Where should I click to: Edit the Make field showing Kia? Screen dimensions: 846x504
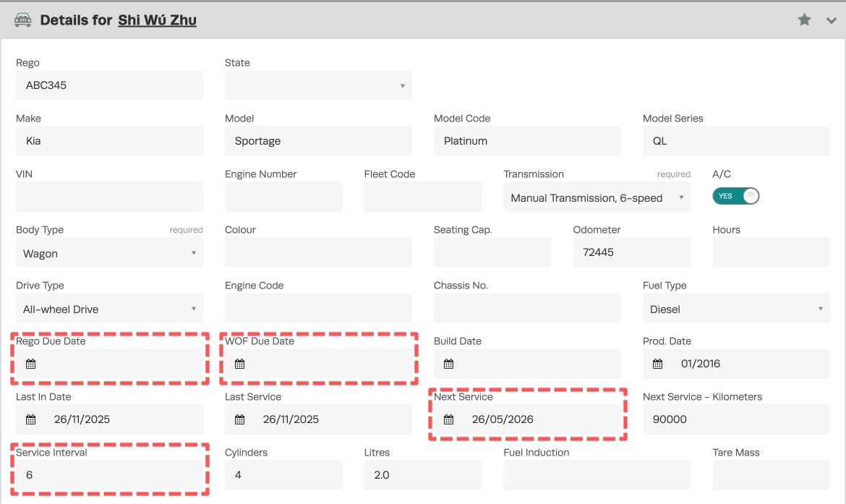pos(109,141)
